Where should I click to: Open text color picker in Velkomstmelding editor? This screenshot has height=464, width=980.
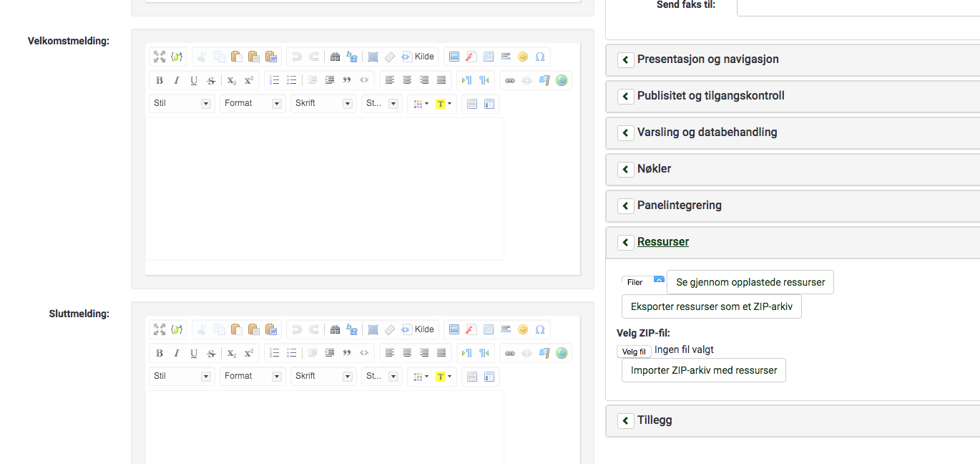pyautogui.click(x=421, y=104)
